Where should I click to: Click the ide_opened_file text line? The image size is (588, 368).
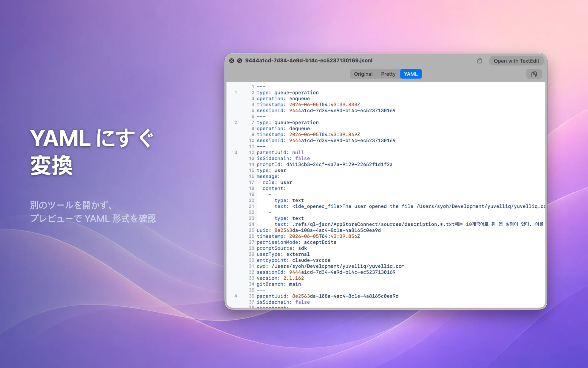[x=410, y=206]
